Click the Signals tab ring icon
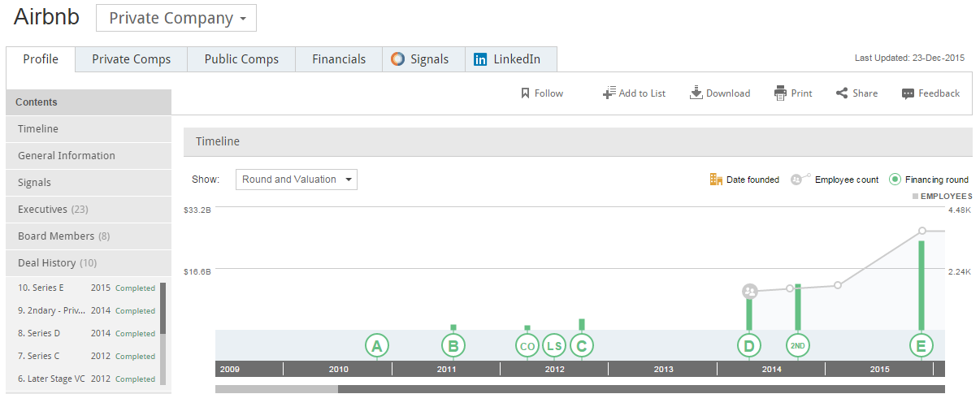The height and width of the screenshot is (394, 980). click(397, 58)
